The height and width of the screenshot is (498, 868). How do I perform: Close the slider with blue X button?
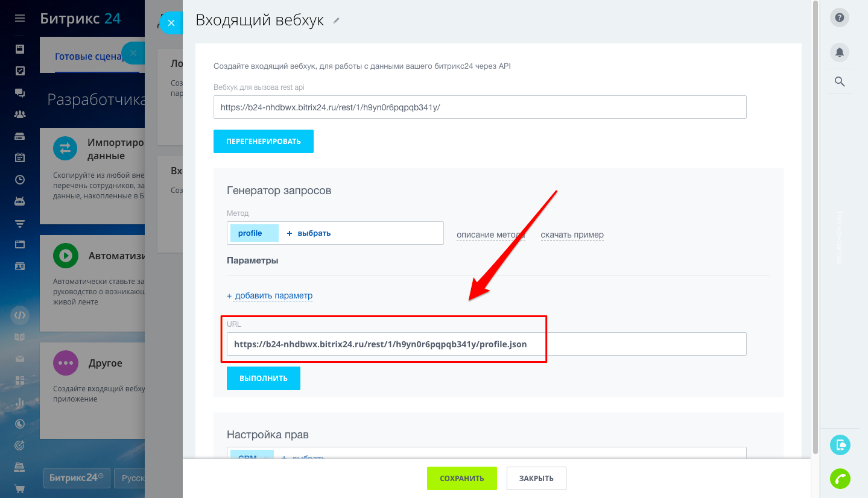click(171, 23)
